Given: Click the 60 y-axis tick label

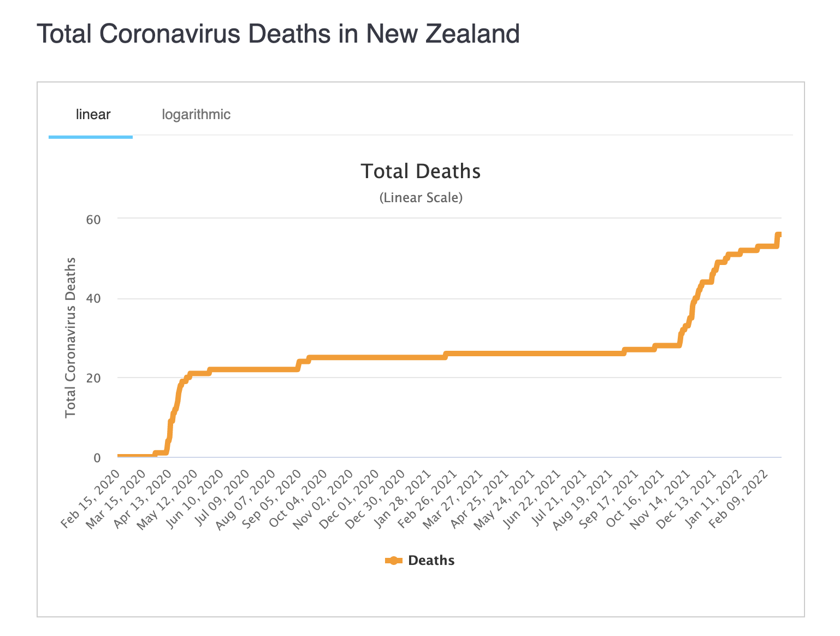Looking at the screenshot, I should 93,220.
